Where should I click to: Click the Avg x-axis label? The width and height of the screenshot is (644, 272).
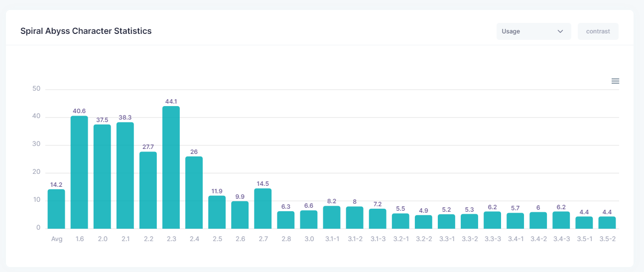point(56,239)
